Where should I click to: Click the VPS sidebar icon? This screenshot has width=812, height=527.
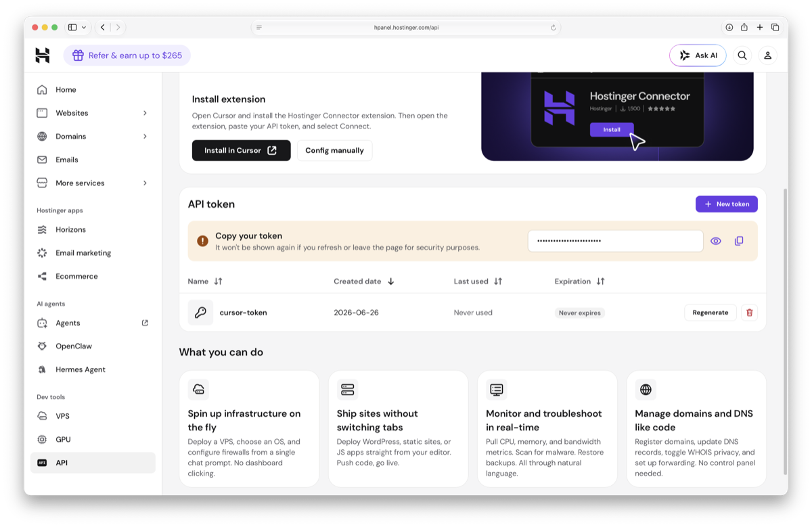pyautogui.click(x=42, y=416)
